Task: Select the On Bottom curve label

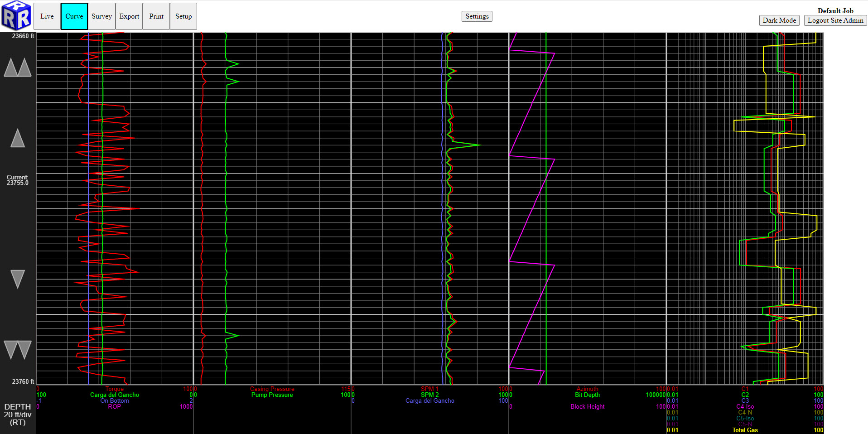Action: click(115, 400)
